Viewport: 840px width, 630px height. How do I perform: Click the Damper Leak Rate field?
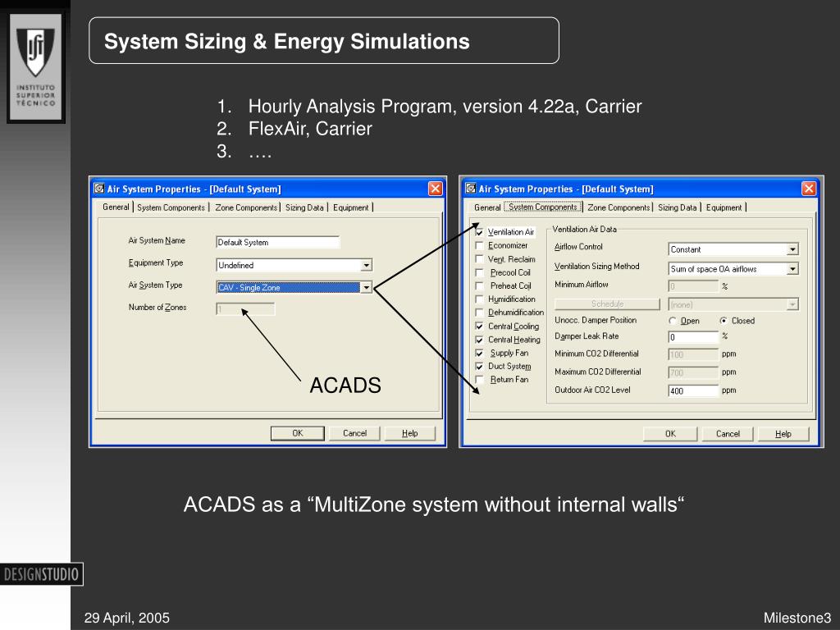(x=693, y=337)
